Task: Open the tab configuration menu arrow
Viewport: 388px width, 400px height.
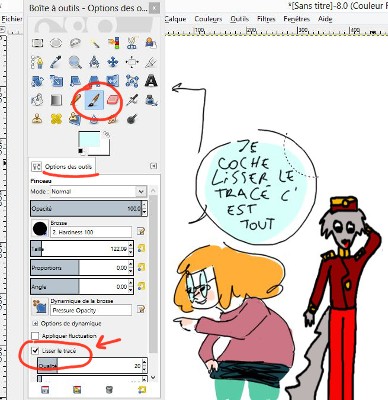Action: (x=153, y=166)
